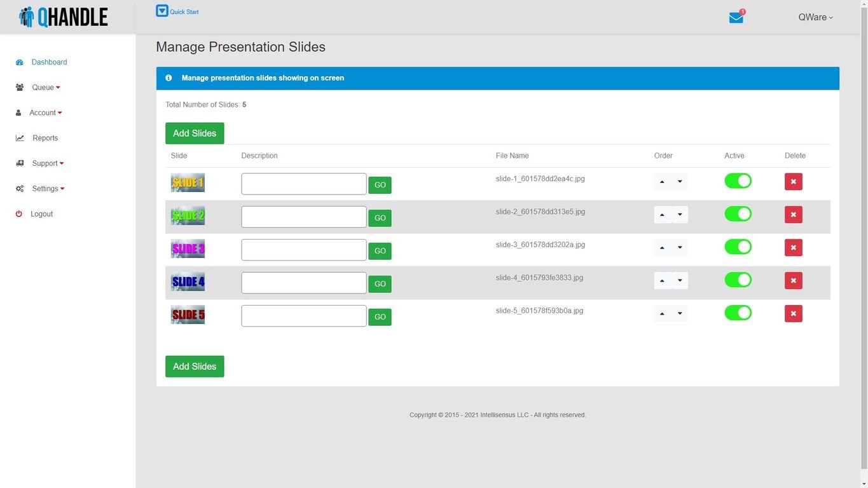Click the description field for slide-1
868x488 pixels.
[303, 184]
